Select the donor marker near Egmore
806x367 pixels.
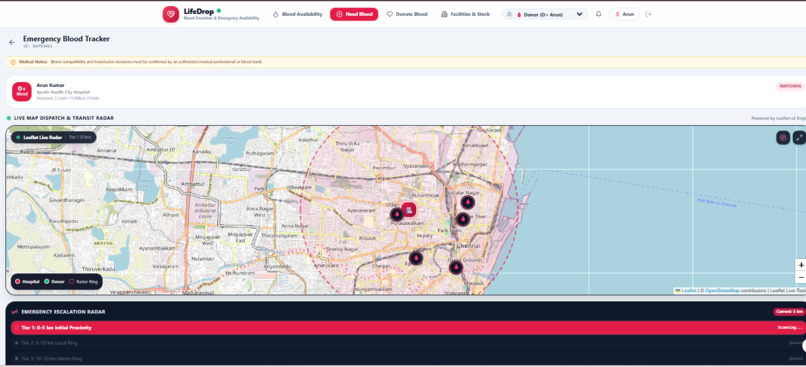[x=416, y=258]
